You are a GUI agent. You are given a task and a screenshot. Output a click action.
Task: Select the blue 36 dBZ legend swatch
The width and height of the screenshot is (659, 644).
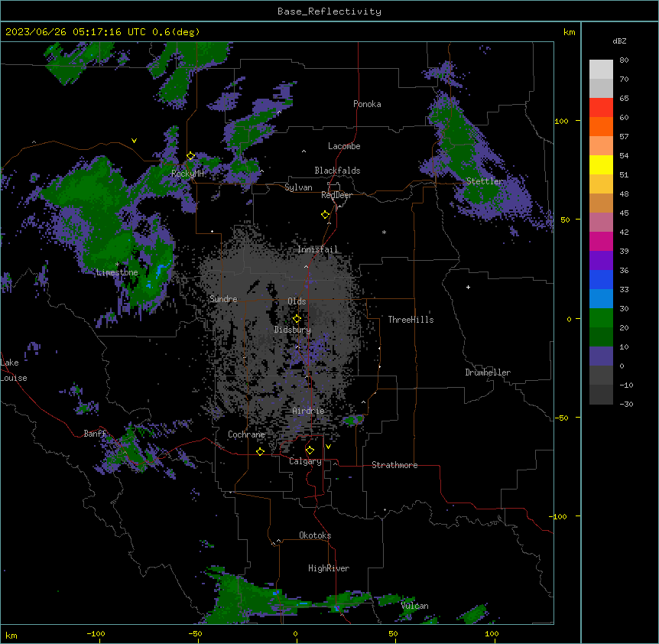pos(601,279)
